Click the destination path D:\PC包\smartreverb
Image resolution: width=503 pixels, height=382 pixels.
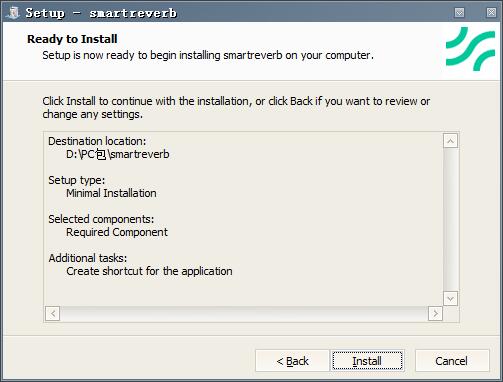click(x=118, y=154)
